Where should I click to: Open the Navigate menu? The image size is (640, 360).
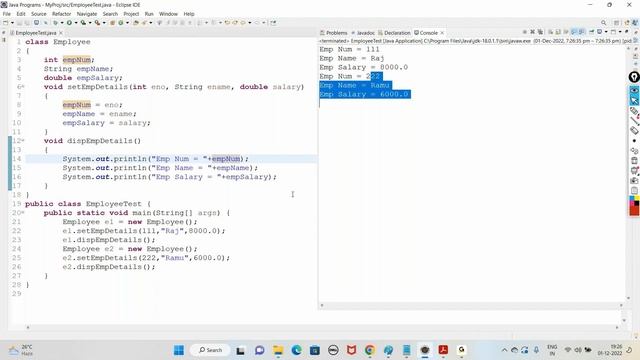[87, 14]
